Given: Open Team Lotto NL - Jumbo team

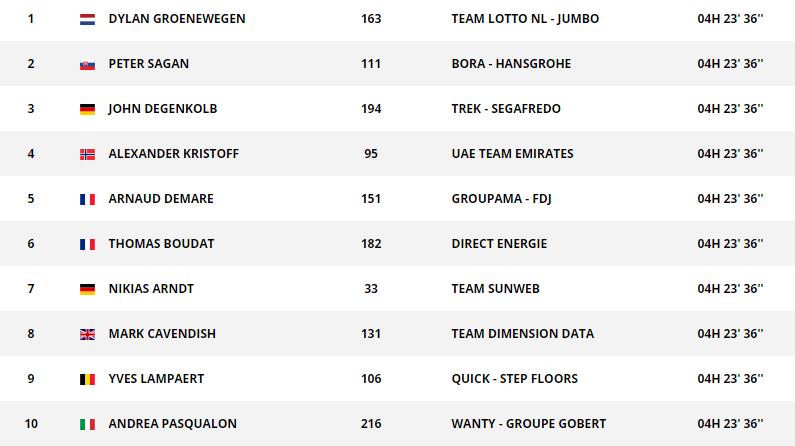Looking at the screenshot, I should tap(525, 19).
